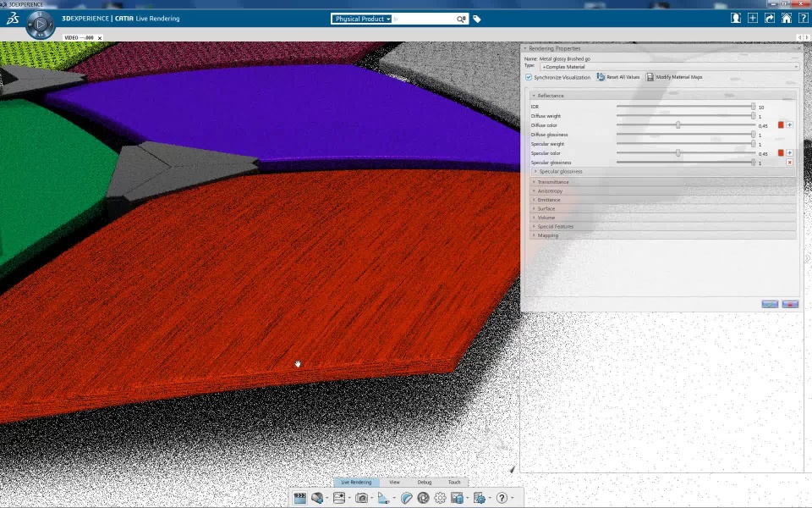Click the Specular weight slider handle
The image size is (812, 508).
(x=754, y=144)
